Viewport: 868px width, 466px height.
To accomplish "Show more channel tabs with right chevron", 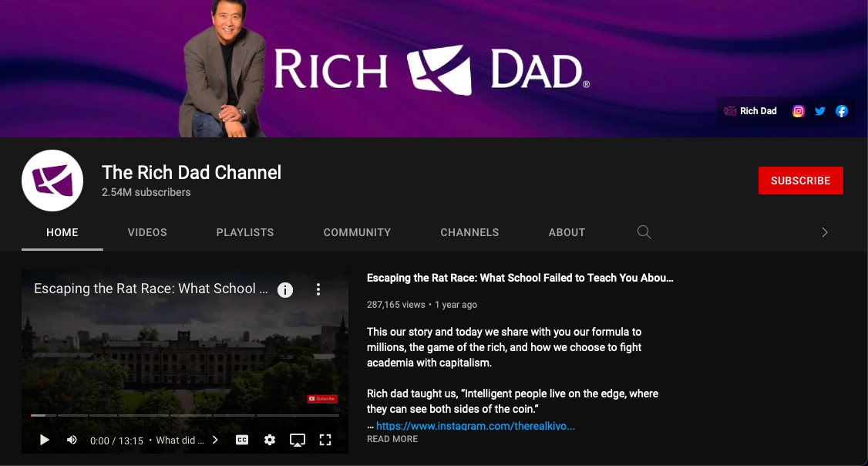I will (x=824, y=232).
